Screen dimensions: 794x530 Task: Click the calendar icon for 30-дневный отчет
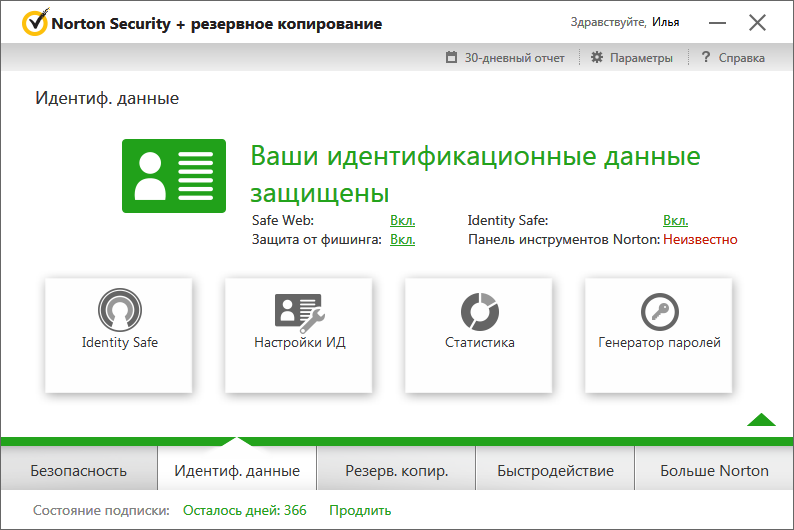(451, 57)
